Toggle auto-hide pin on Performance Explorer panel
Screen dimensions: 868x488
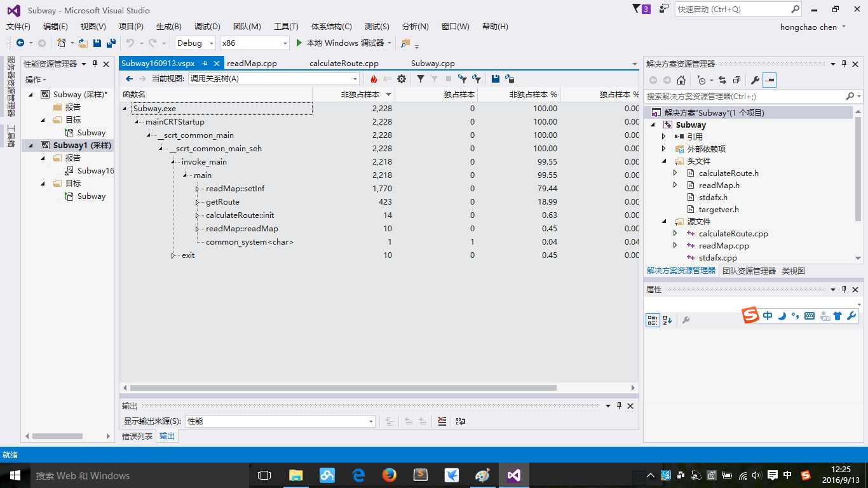(95, 64)
